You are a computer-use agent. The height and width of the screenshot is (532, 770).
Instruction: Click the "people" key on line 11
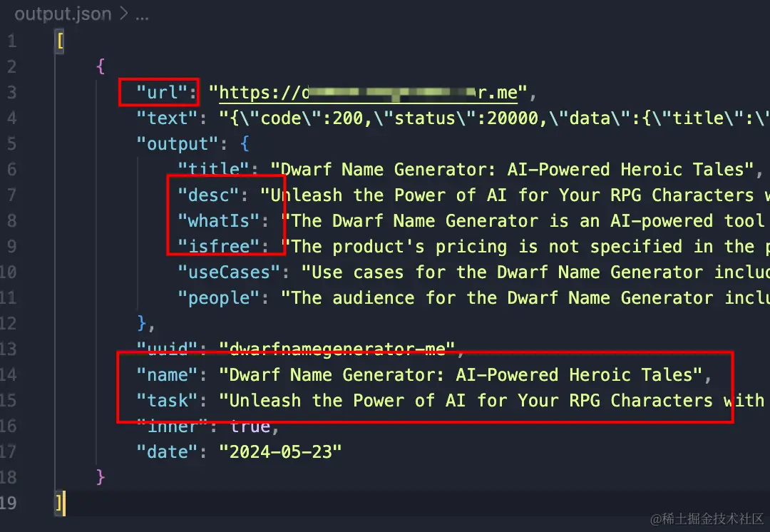click(219, 297)
